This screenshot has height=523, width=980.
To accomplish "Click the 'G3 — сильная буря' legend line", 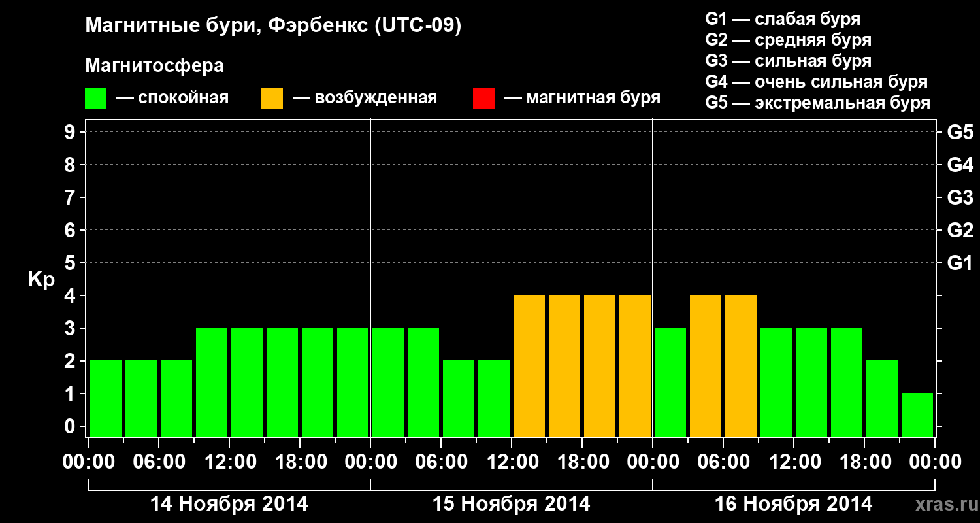I will 788,61.
